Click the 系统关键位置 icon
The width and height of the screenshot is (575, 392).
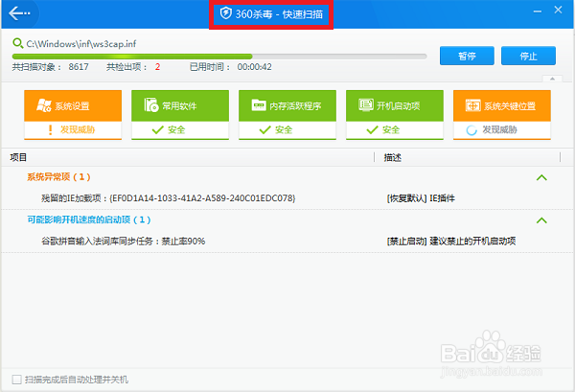tap(472, 105)
